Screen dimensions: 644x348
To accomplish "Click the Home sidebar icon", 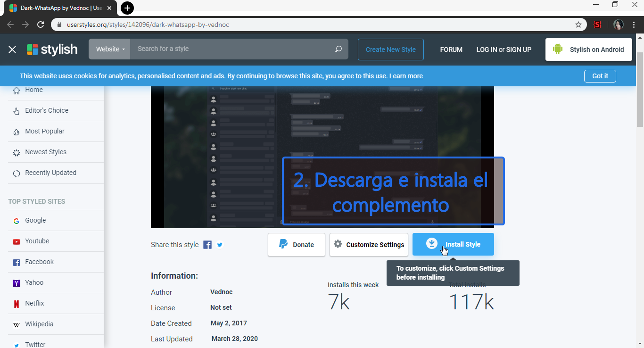I will (17, 90).
